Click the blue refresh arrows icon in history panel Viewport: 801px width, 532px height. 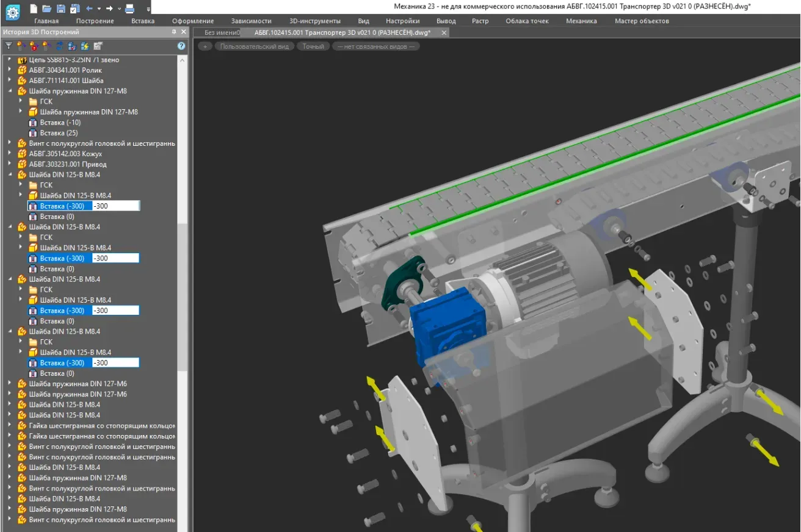point(59,46)
